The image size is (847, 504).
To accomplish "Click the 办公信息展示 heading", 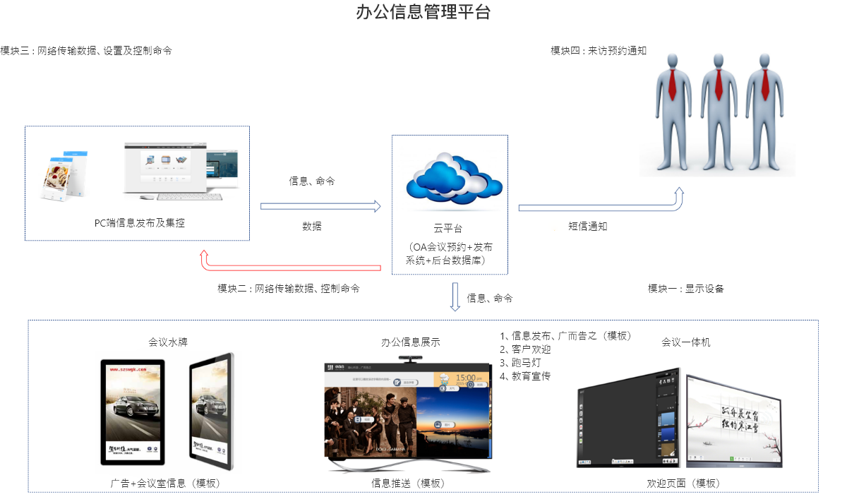I will pyautogui.click(x=411, y=342).
